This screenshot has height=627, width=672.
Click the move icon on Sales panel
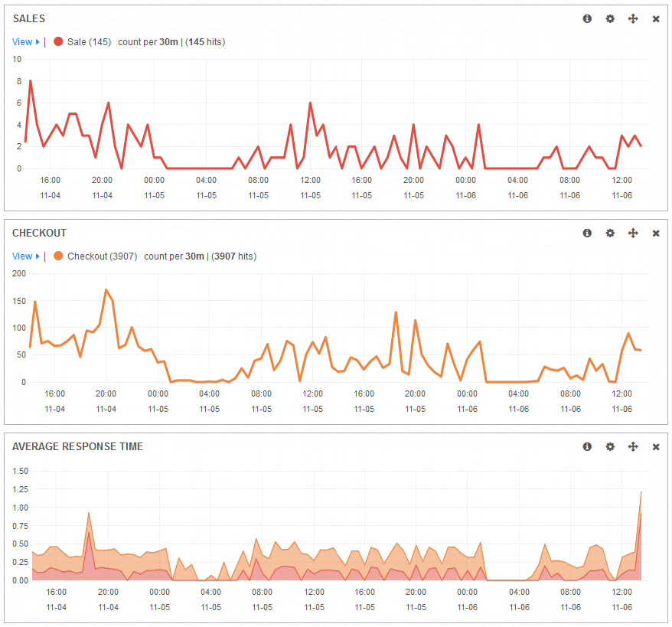click(x=633, y=18)
